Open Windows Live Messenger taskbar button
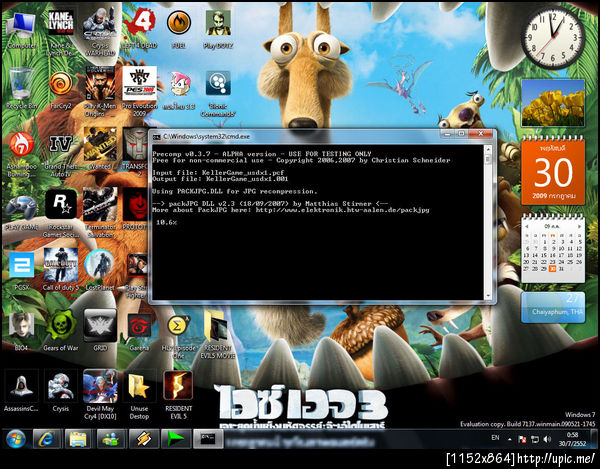Viewport: 600px width, 469px height. 111,439
